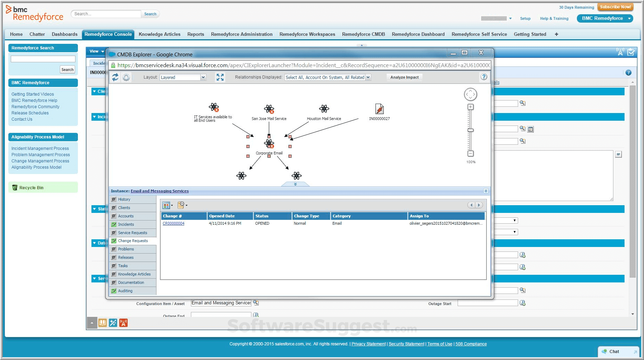The height and width of the screenshot is (360, 644).
Task: Open the Relationships Displayed dropdown
Action: tap(328, 77)
